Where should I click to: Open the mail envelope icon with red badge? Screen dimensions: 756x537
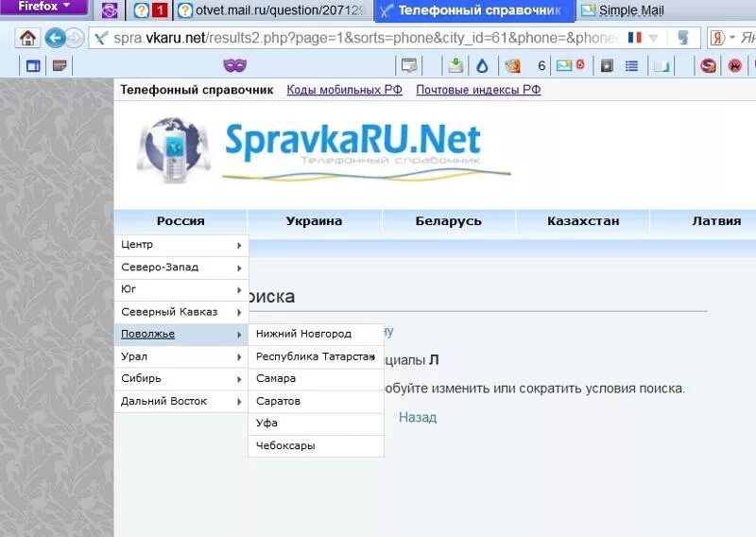[570, 65]
